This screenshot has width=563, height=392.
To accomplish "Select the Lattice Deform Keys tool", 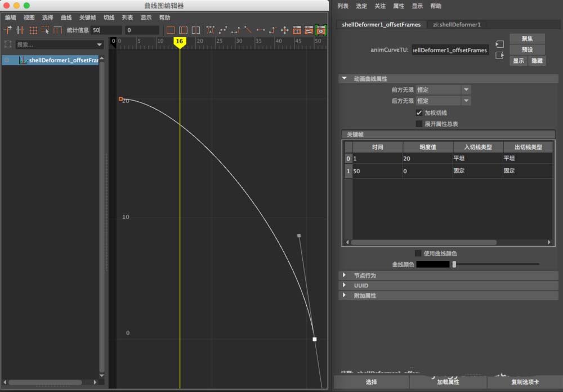I will [x=33, y=30].
